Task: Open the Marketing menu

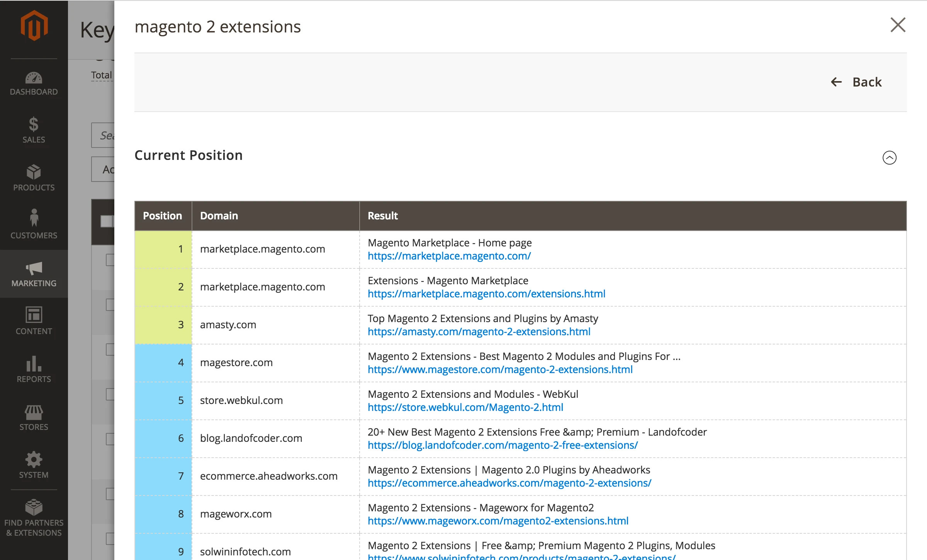Action: 34,274
